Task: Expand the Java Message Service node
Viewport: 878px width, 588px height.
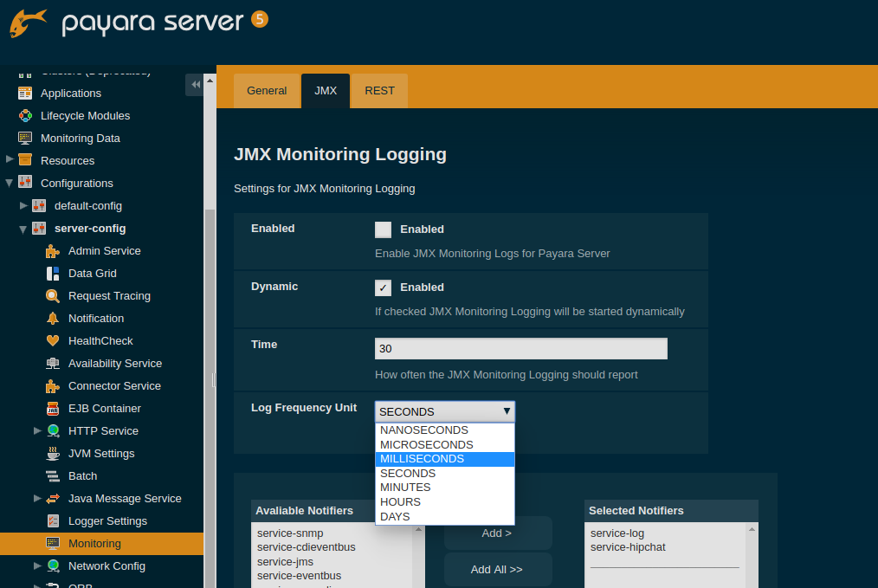Action: (37, 498)
